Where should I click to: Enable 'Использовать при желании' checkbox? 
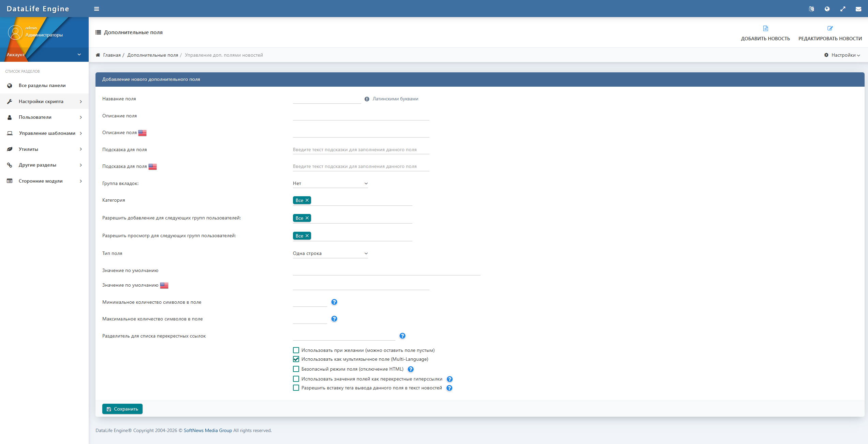296,350
